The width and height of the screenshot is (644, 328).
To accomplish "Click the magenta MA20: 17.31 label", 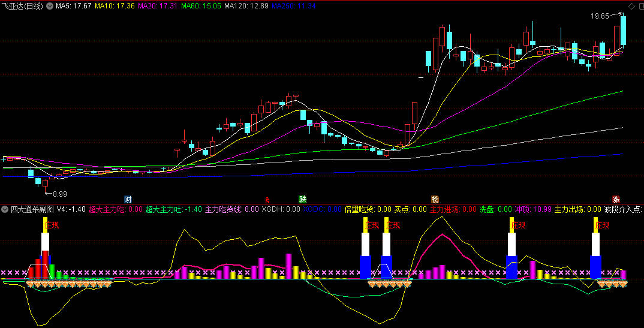I will click(158, 6).
